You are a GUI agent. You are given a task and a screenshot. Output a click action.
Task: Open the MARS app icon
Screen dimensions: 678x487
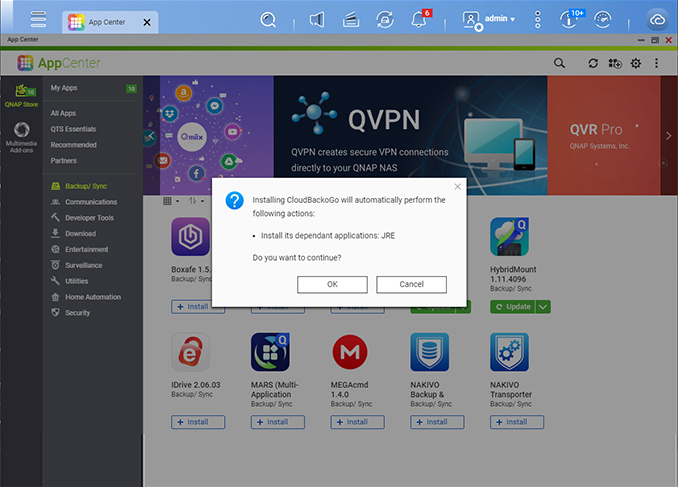[270, 352]
